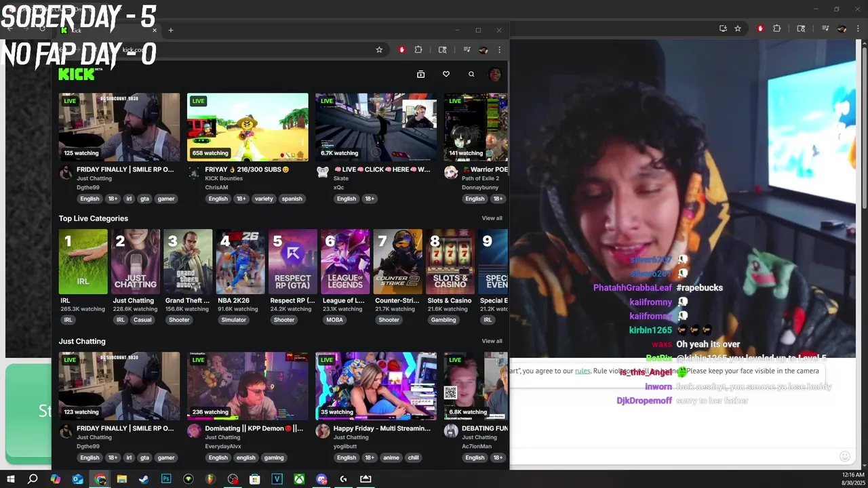Open the Slots & Casino category card
The image size is (868, 488).
coord(450,262)
